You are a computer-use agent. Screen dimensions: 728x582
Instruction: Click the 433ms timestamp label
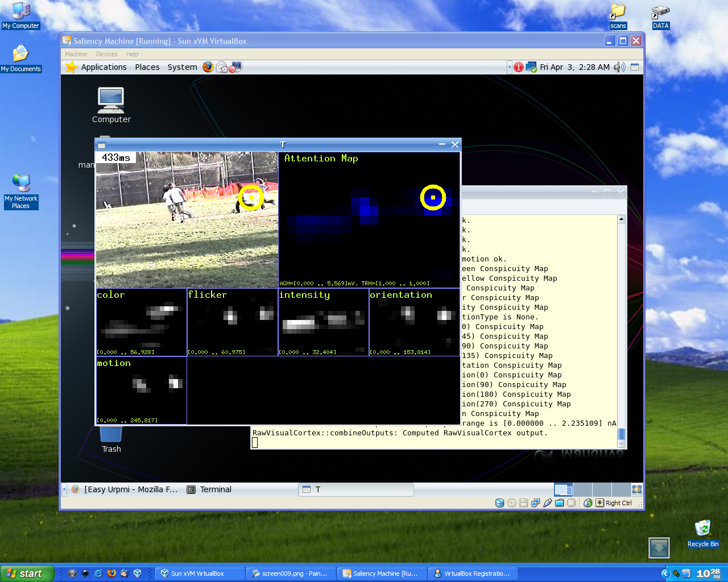point(116,157)
